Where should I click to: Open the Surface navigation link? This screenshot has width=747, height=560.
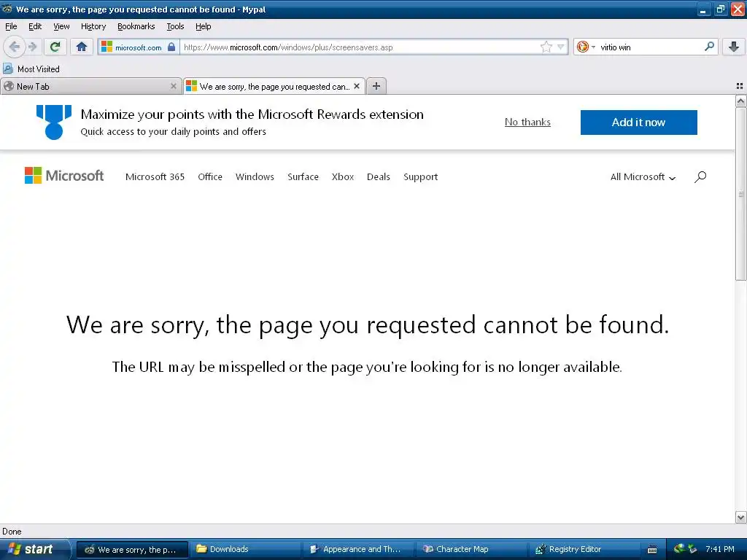click(x=303, y=176)
